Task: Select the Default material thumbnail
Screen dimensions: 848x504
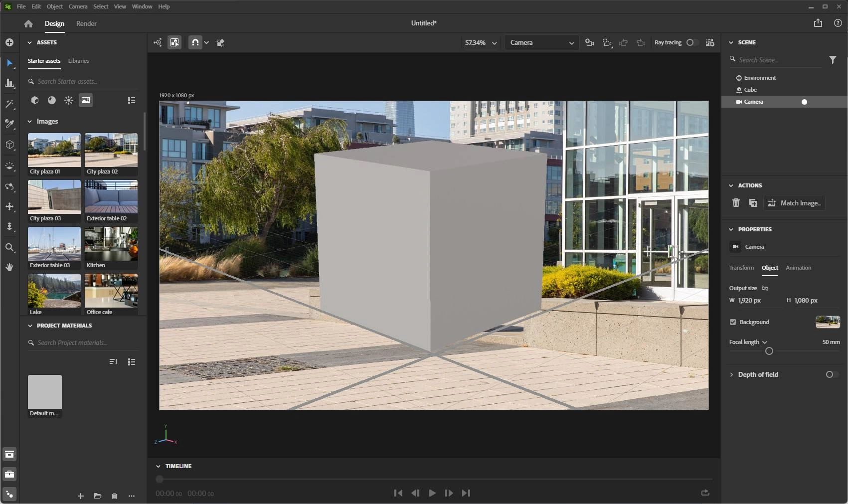Action: [45, 392]
